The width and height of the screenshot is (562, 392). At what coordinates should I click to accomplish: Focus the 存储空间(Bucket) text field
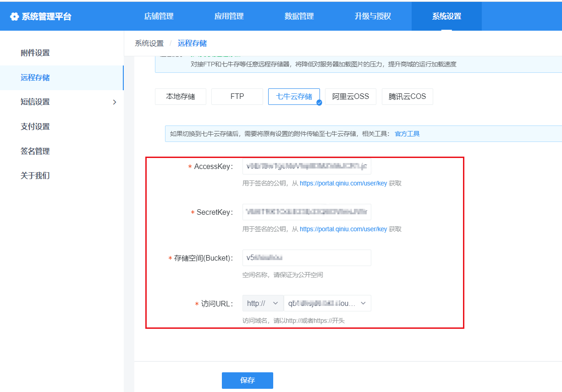click(x=306, y=258)
